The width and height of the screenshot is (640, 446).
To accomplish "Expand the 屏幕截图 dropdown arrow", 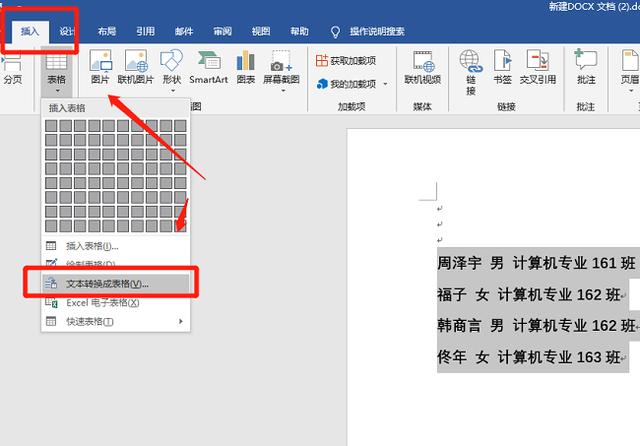I will [283, 91].
